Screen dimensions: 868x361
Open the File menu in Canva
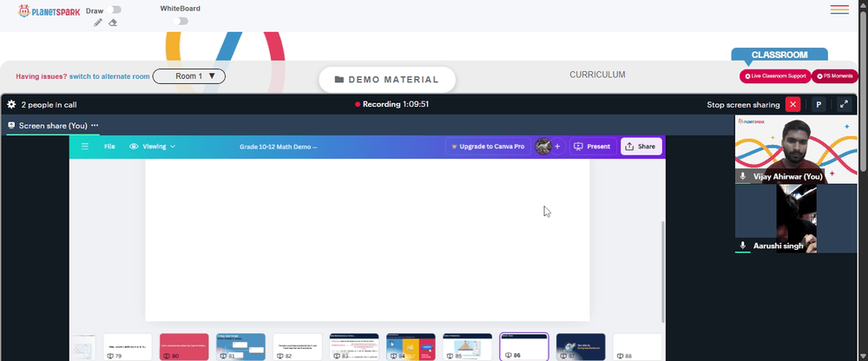[109, 147]
